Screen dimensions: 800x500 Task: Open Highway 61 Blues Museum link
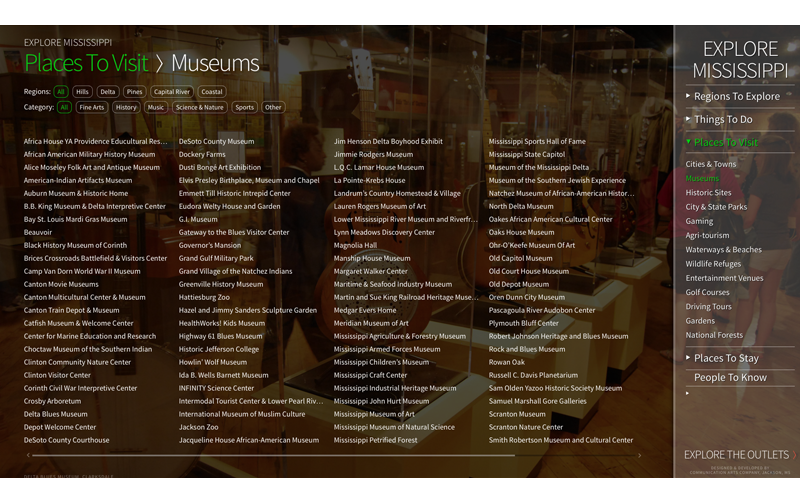pos(220,336)
